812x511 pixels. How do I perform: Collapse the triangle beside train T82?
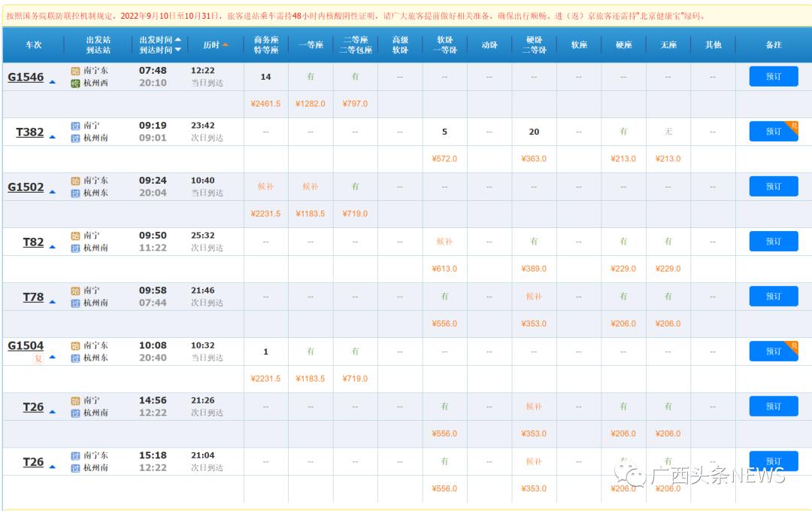point(51,246)
